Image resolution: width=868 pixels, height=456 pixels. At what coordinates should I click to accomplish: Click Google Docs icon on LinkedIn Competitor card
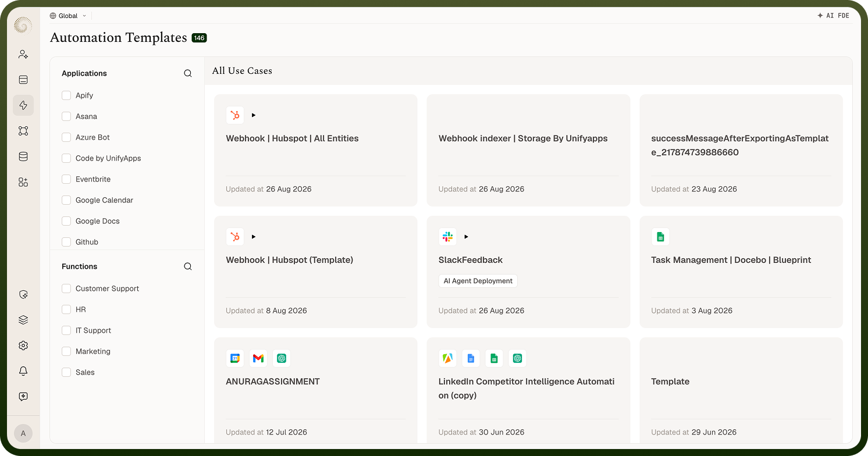pyautogui.click(x=471, y=358)
